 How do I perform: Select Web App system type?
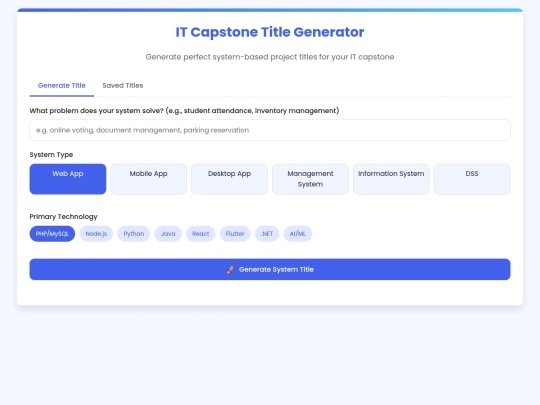(x=68, y=179)
